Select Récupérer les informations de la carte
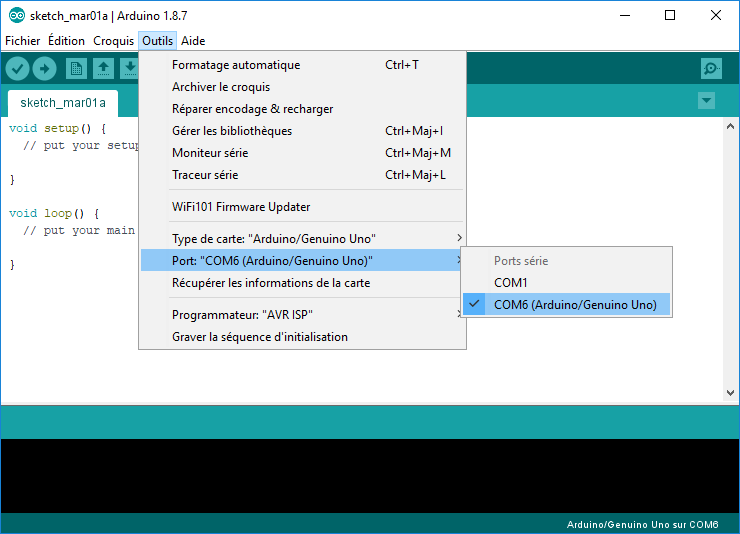Image resolution: width=740 pixels, height=534 pixels. [303, 283]
